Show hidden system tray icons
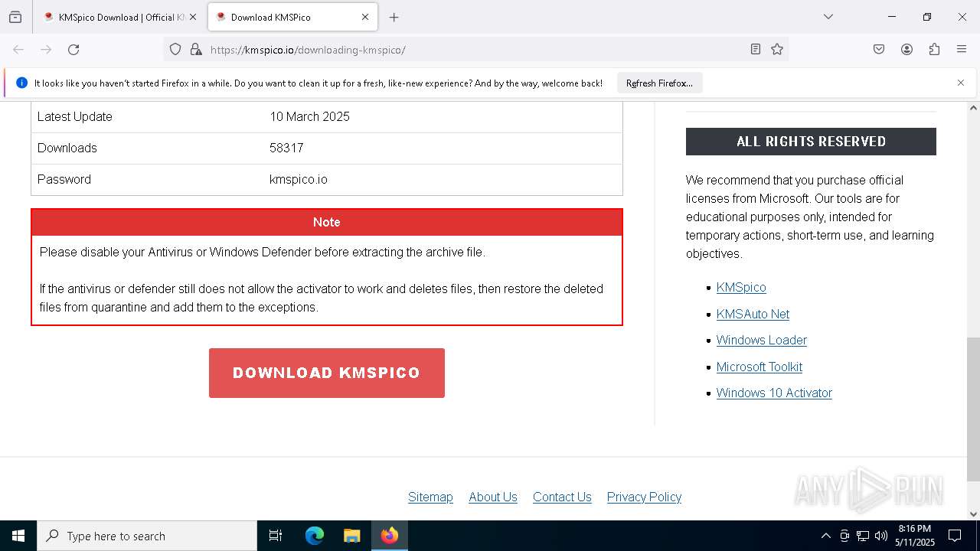This screenshot has height=551, width=980. pos(825,536)
